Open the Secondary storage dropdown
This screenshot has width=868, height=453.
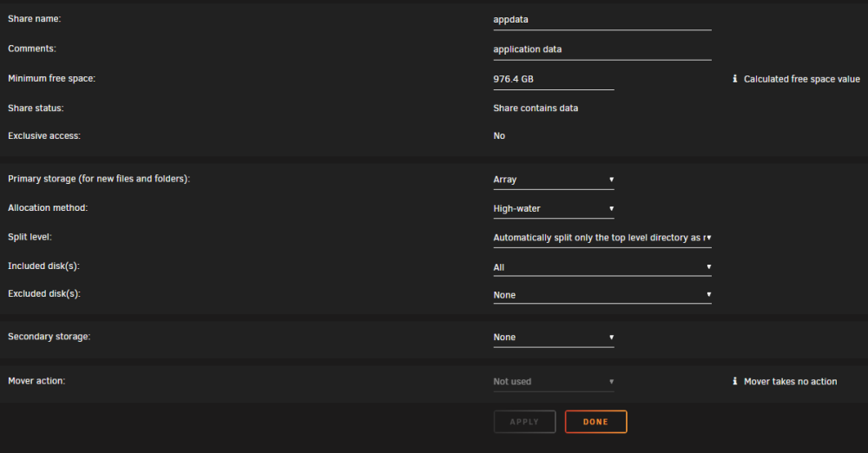click(x=554, y=338)
